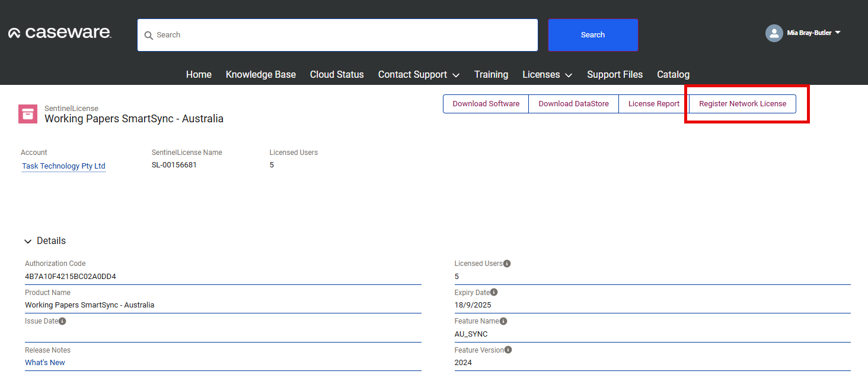Open the What's New release notes link
The width and height of the screenshot is (868, 374).
[45, 363]
